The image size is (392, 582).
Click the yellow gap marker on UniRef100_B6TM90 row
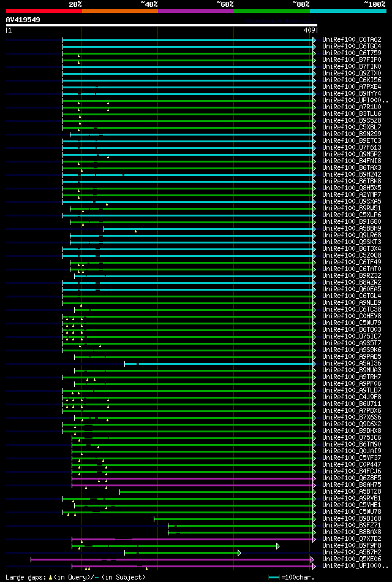click(98, 447)
